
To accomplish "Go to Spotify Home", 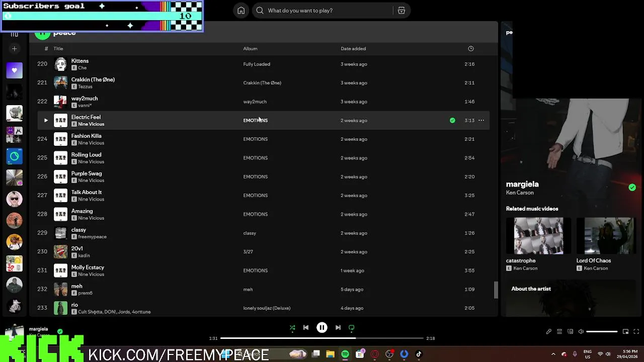I will (241, 11).
